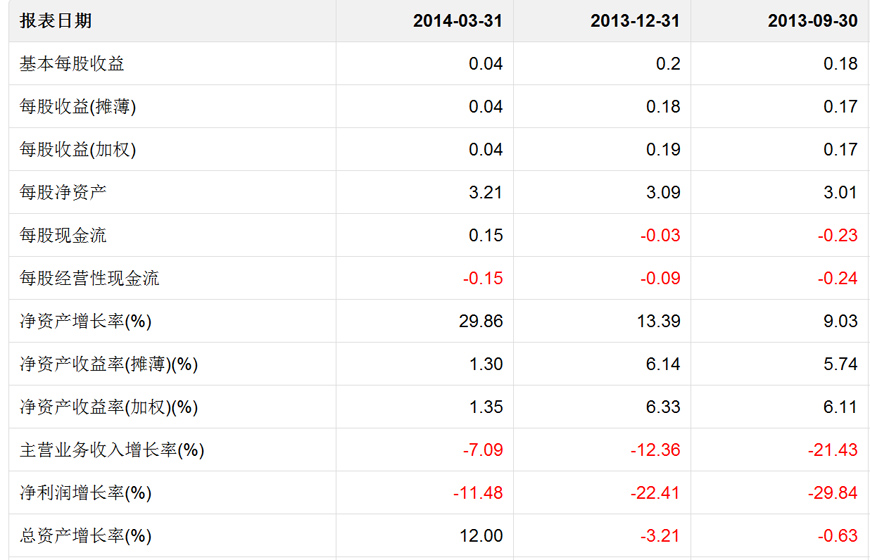Click the 29.86 net asset growth value
870x560 pixels.
(x=480, y=322)
